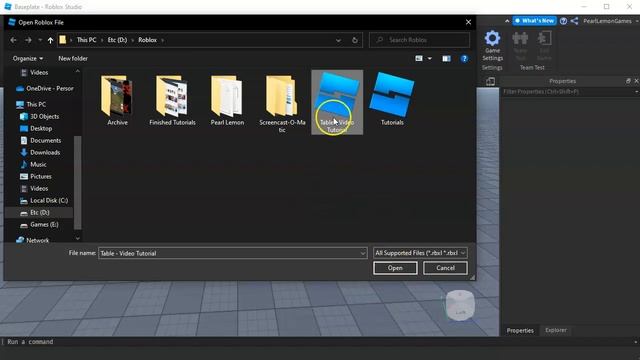Open Music in the sidebar
Viewport: 640px width, 360px height.
tap(33, 164)
